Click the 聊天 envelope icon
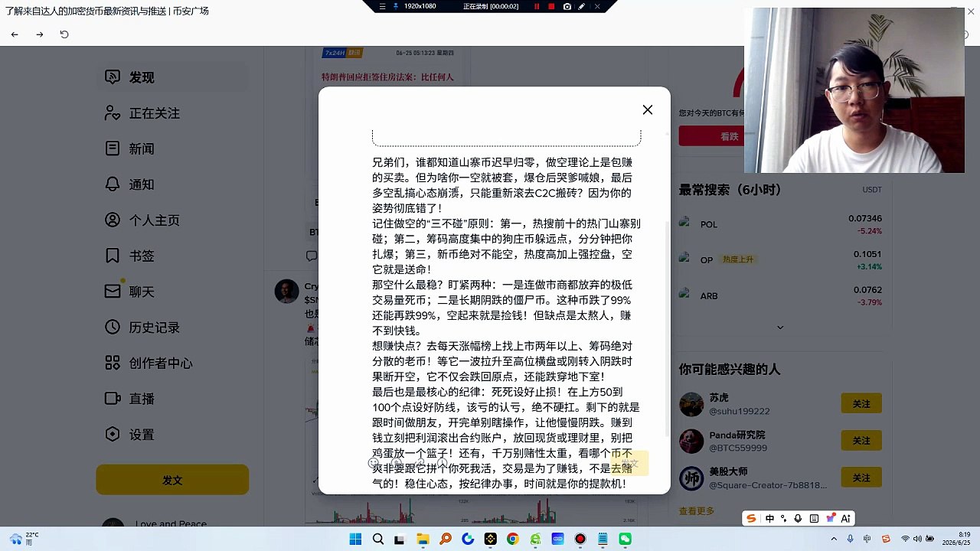 coord(113,292)
